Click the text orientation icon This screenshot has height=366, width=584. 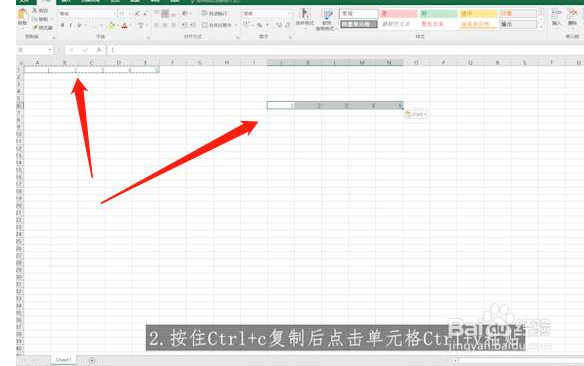tap(185, 14)
